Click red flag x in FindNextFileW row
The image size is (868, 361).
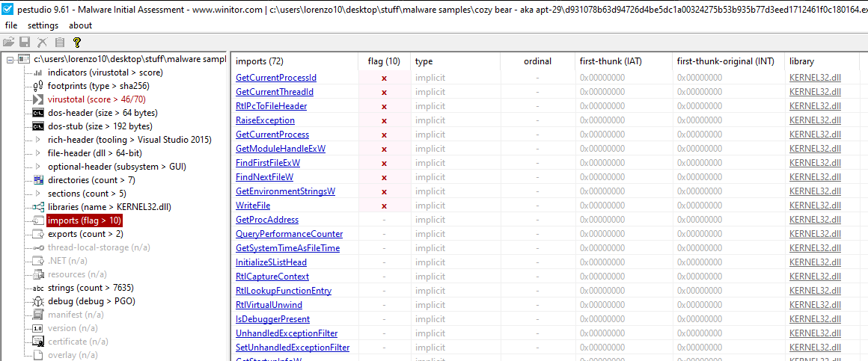(x=384, y=177)
